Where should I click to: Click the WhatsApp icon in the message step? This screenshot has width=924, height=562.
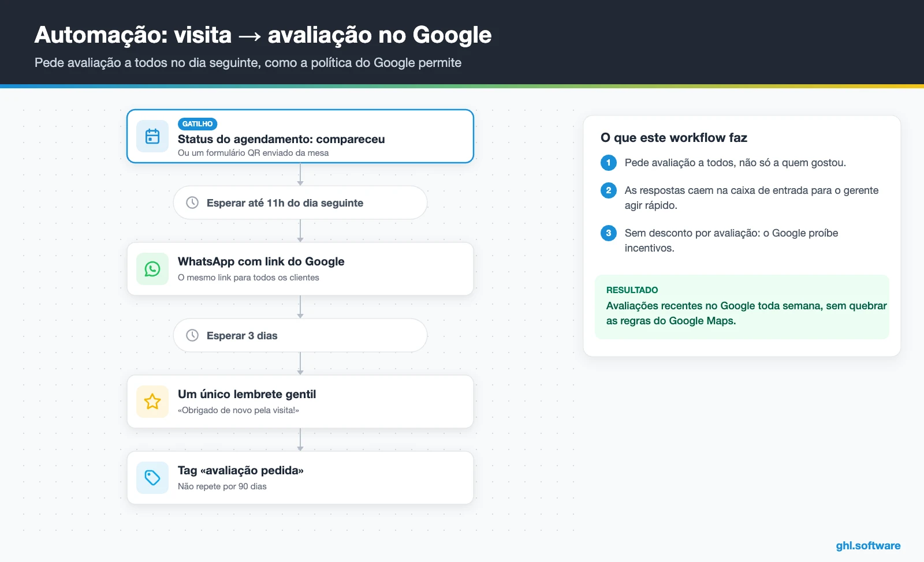(x=152, y=269)
